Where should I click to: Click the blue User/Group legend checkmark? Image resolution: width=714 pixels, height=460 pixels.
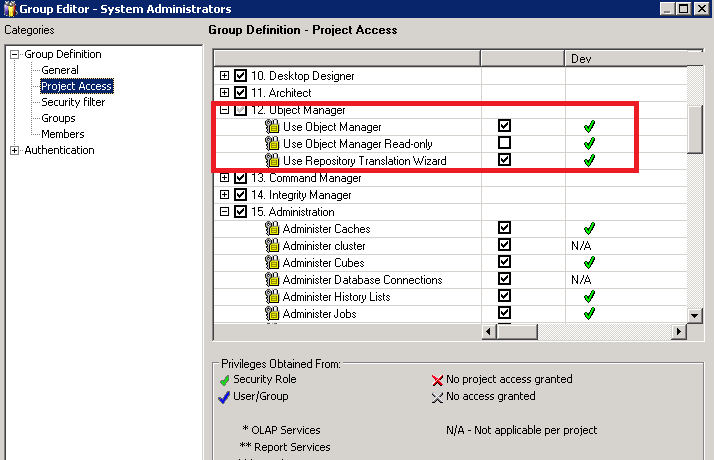click(224, 397)
